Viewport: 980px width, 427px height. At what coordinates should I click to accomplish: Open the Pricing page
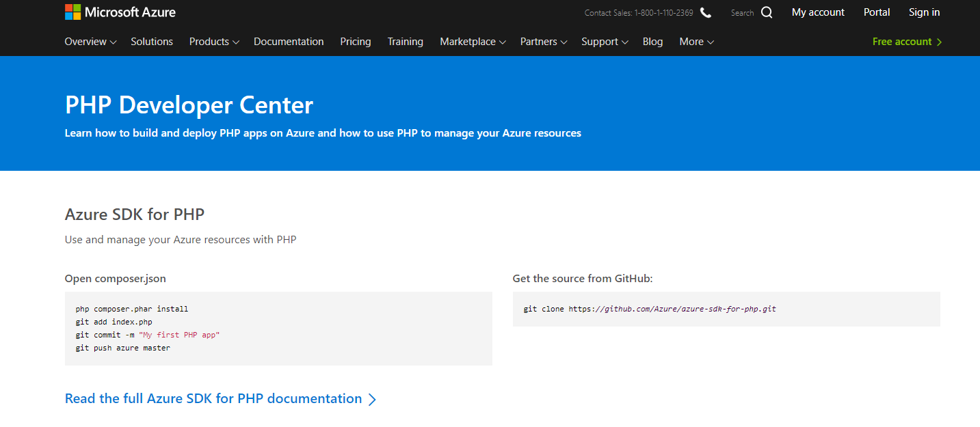[x=356, y=42]
